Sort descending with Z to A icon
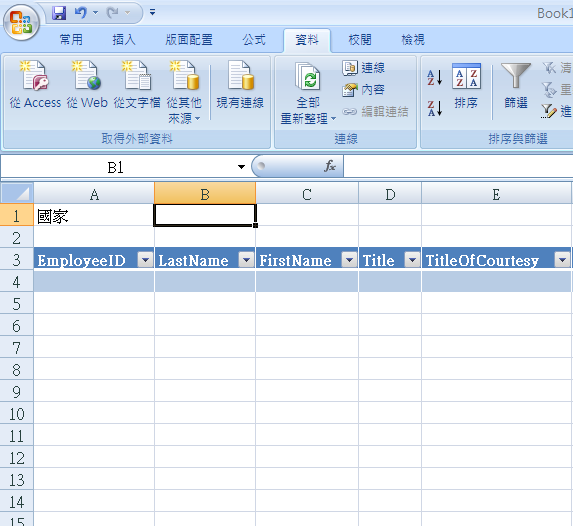The image size is (573, 526). 435,109
